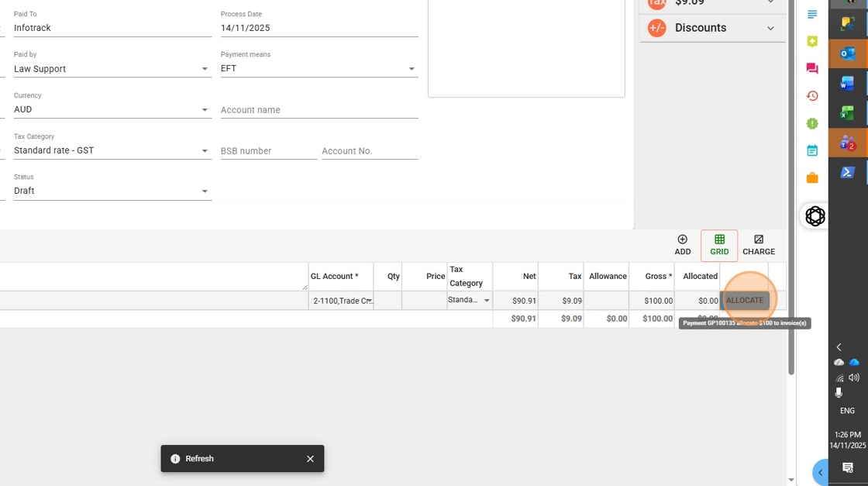Click the circular atom wheel icon
The width and height of the screenshot is (868, 486).
(815, 216)
